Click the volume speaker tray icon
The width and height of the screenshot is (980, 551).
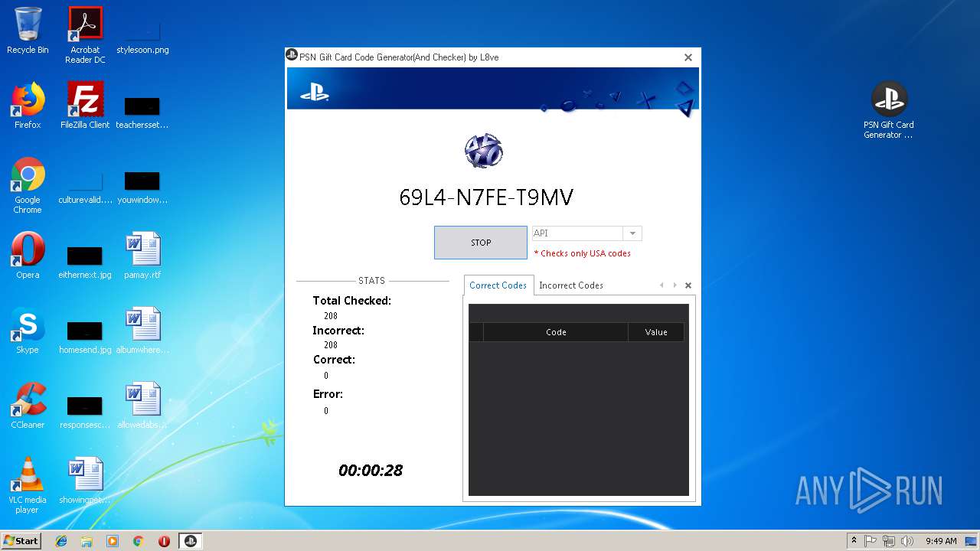coord(907,541)
